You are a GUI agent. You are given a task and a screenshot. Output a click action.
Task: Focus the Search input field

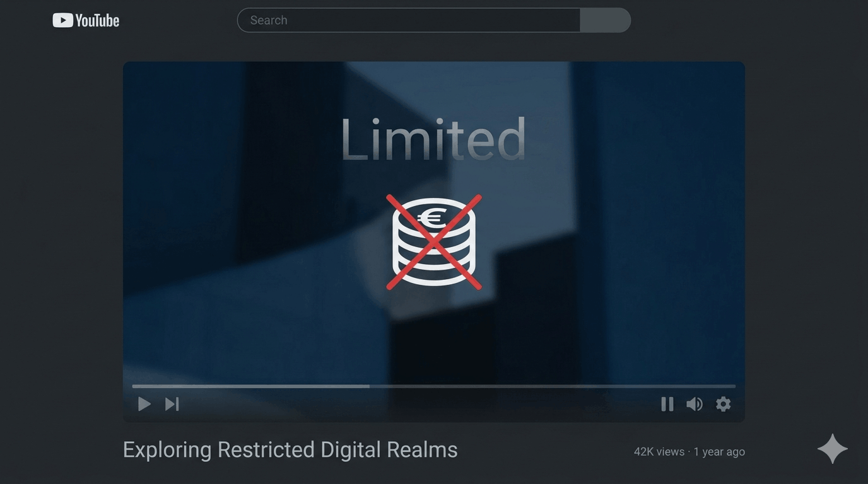point(408,20)
